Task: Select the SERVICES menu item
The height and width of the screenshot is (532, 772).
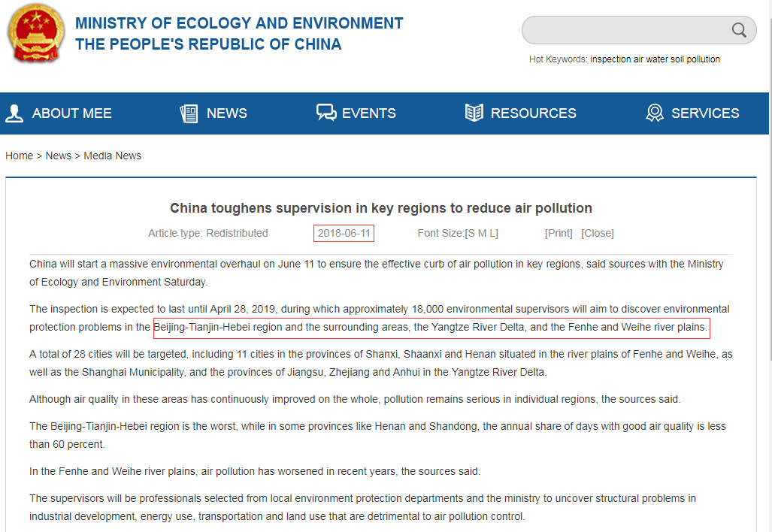Action: click(704, 113)
